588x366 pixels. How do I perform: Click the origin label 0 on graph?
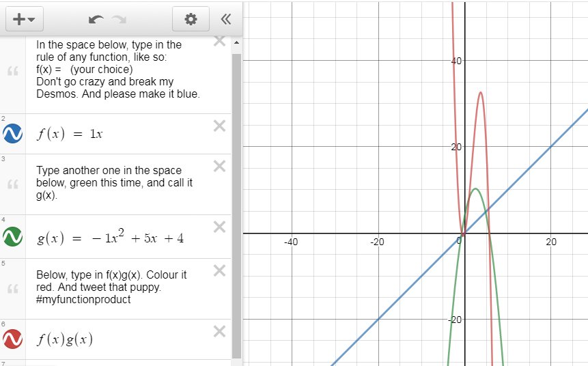459,240
